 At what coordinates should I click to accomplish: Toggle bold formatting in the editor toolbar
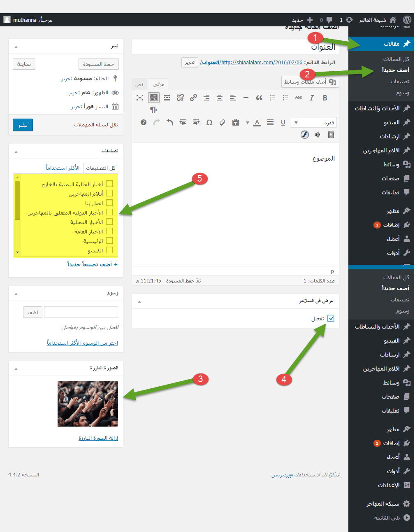click(325, 98)
